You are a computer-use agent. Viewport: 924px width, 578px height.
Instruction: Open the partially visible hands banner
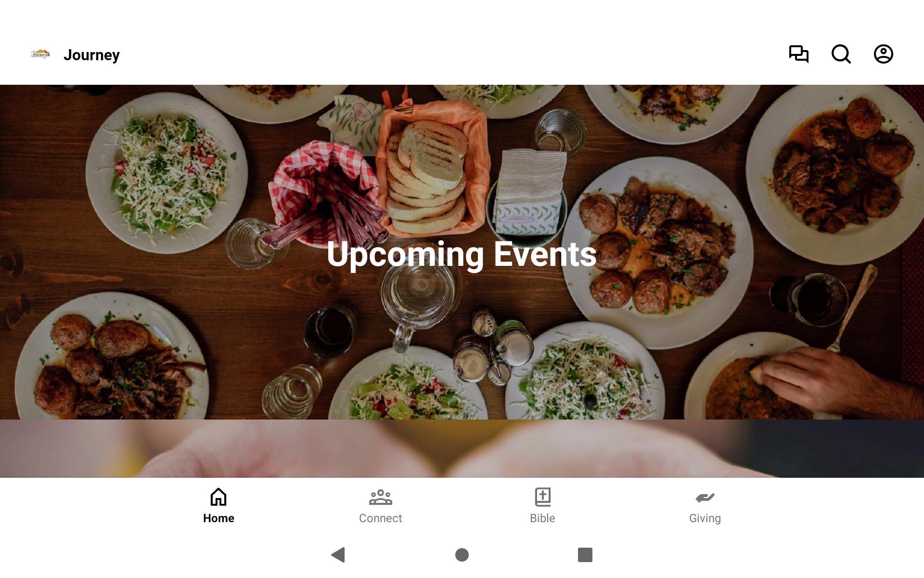462,448
